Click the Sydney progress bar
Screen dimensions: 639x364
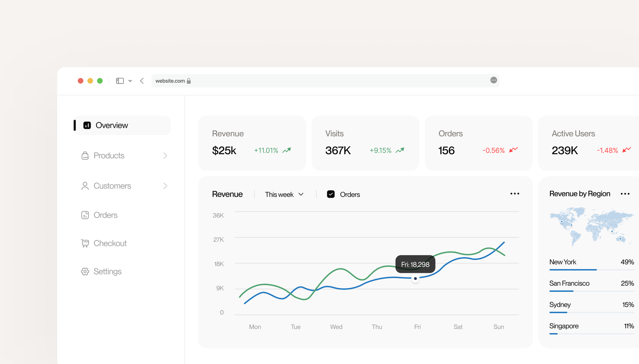[x=592, y=312]
